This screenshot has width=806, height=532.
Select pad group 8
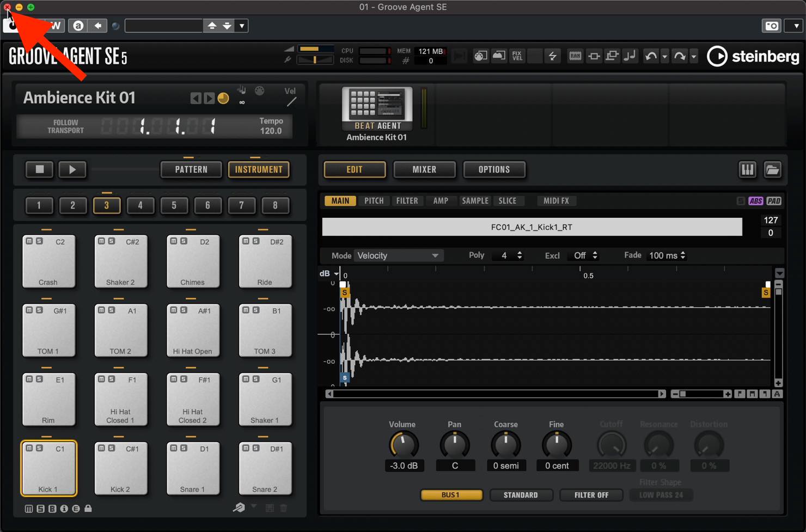[x=275, y=205]
